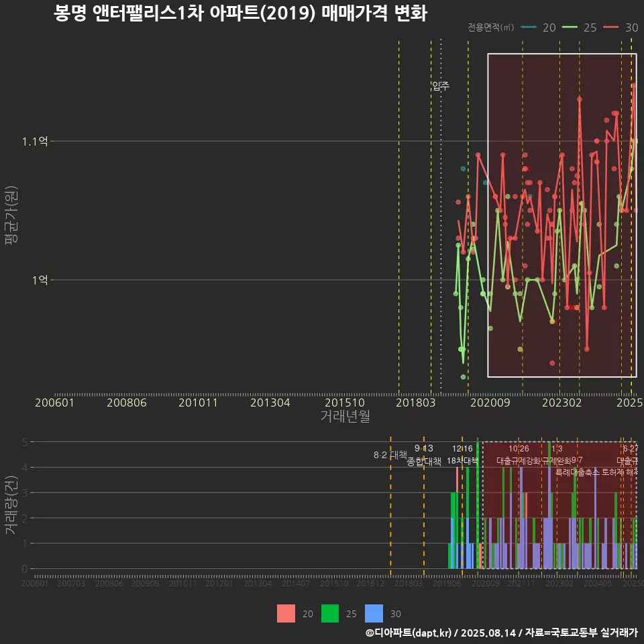The image size is (644, 644).
Task: Click the chart title 봉명 앤터팰리스1차 아파트(2019) 매매가격 변화
Action: pyautogui.click(x=241, y=13)
